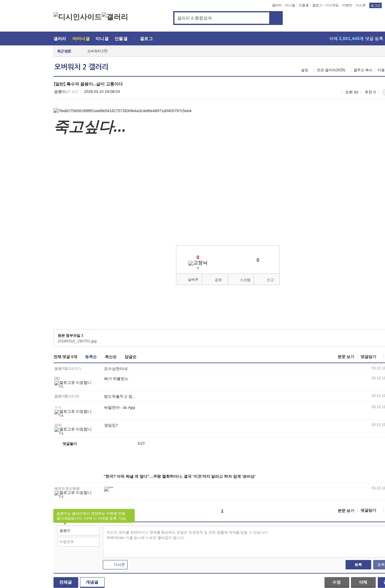Click the nickname field showing 옵붕이
This screenshot has height=588, width=385.
79,531
